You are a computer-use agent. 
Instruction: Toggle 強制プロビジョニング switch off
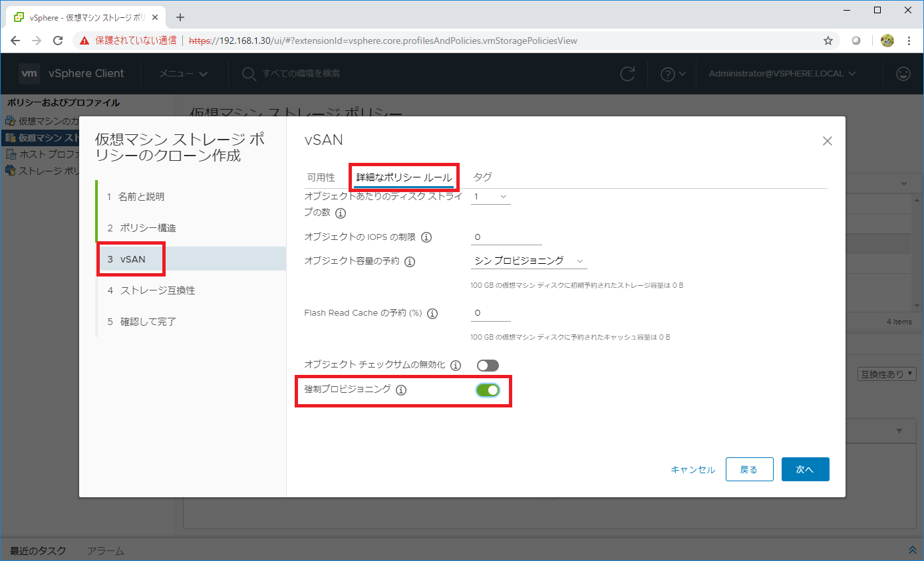[488, 390]
